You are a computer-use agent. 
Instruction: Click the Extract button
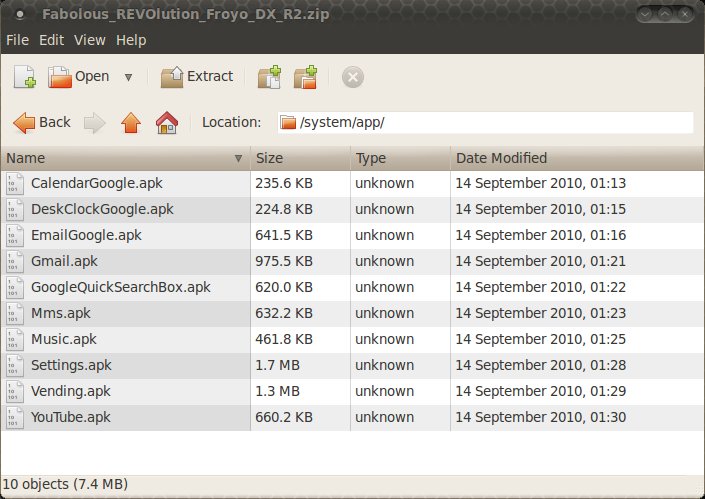point(197,77)
